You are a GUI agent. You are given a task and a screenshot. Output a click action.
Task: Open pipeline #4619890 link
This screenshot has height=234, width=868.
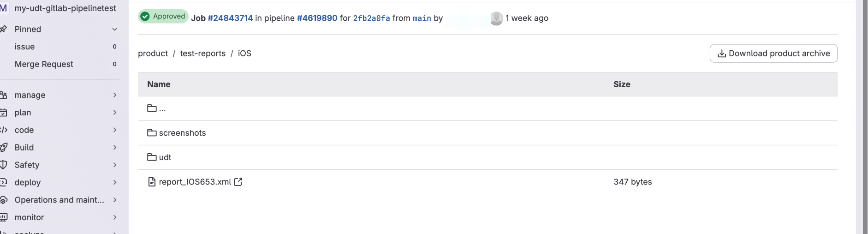317,18
